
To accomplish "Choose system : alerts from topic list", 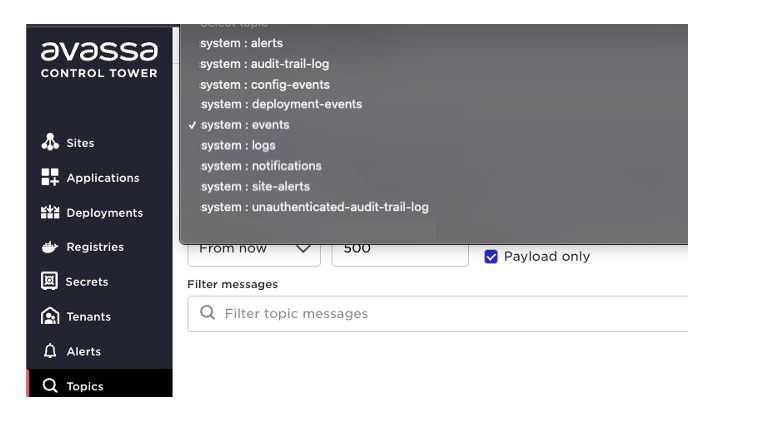I will coord(241,43).
